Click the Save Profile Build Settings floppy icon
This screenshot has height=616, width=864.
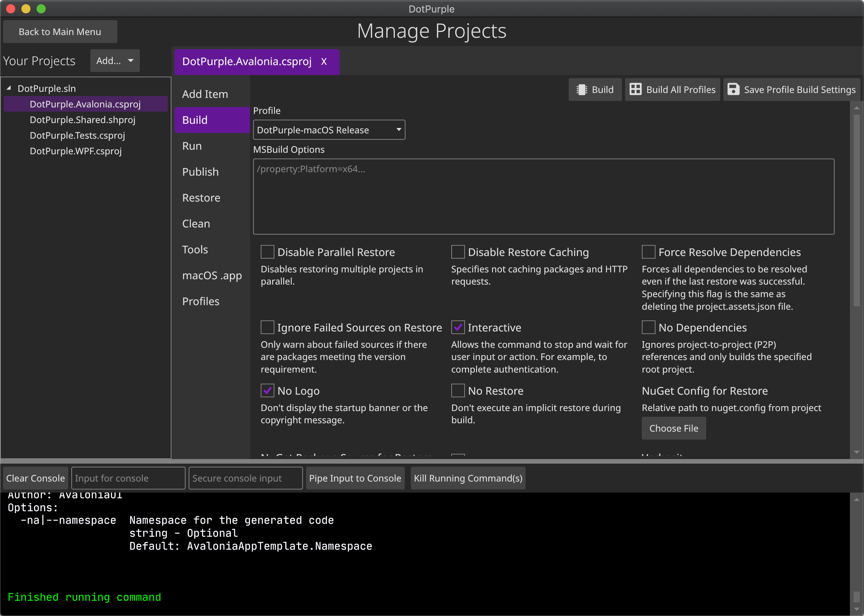coord(733,90)
